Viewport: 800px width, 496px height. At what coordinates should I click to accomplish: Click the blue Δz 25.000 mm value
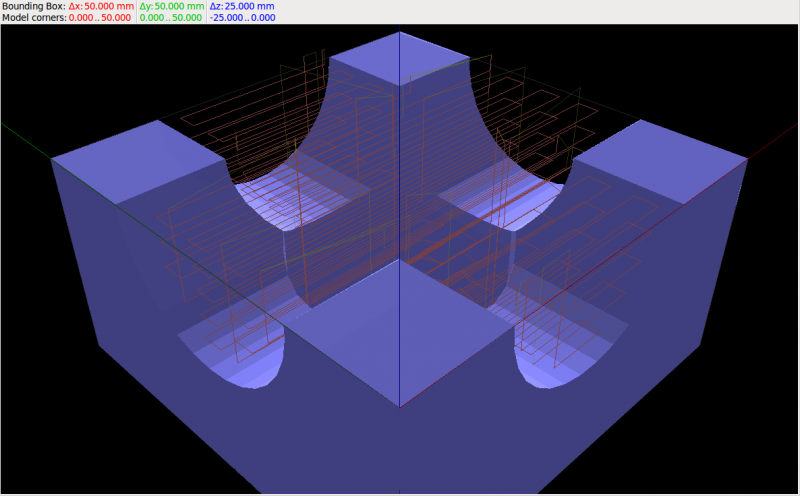(x=240, y=6)
